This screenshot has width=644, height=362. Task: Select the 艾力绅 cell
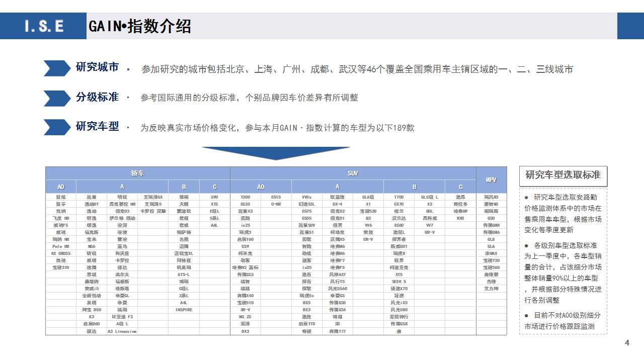pos(492,289)
